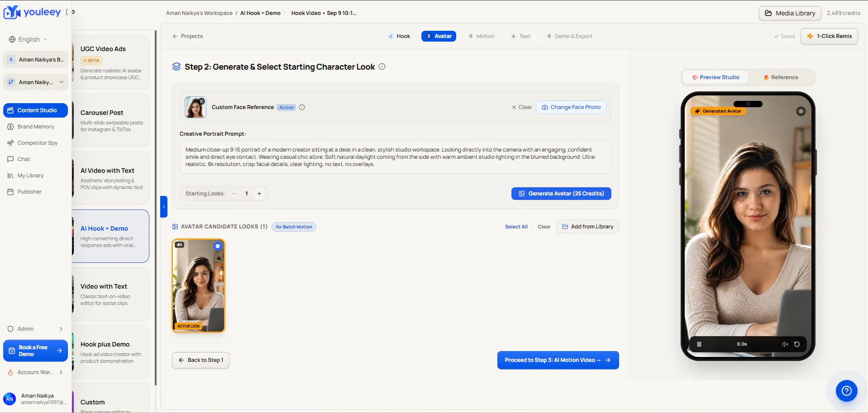Expand the Admin sidebar section
Image resolution: width=868 pixels, height=413 pixels.
coord(36,329)
